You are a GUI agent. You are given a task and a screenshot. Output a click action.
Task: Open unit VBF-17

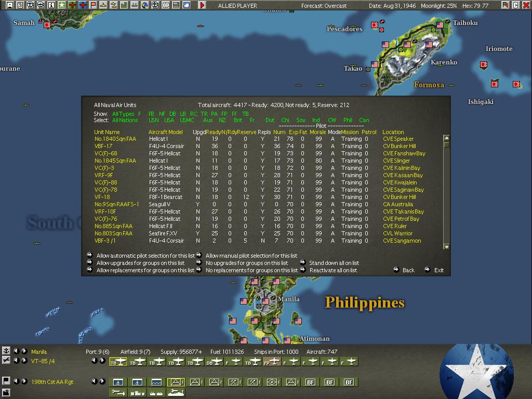pos(103,146)
